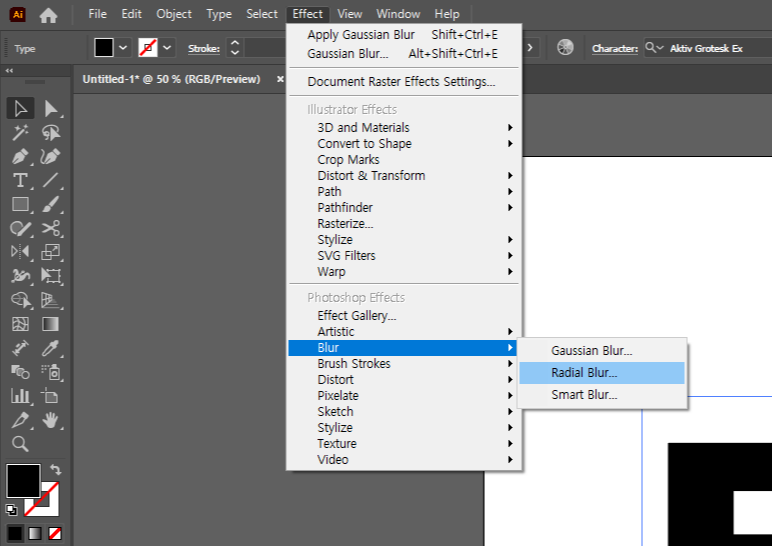Open the Recolor Artwork wheel icon
Viewport: 772px width, 546px height.
click(x=565, y=48)
